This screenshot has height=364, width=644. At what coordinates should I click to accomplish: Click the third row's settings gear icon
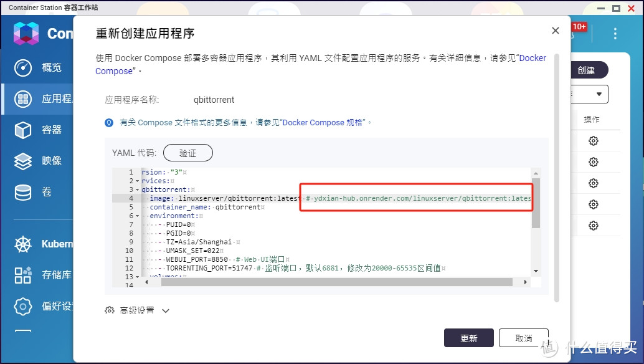[x=593, y=183]
